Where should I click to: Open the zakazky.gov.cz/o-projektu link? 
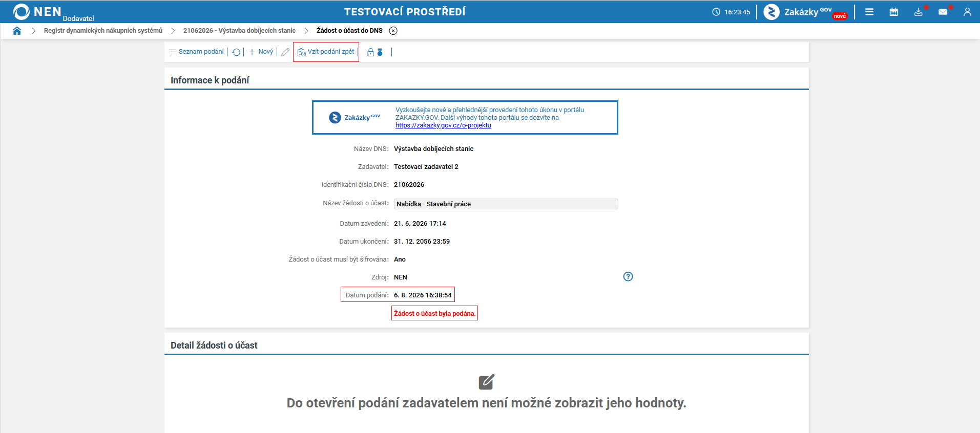click(x=443, y=125)
